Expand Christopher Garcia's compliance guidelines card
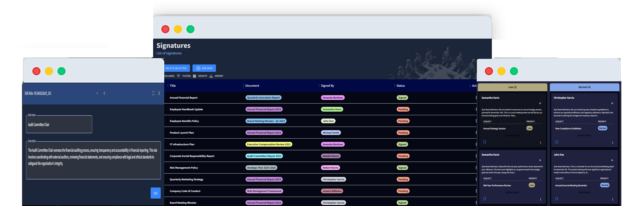644x206 pixels. (x=612, y=103)
